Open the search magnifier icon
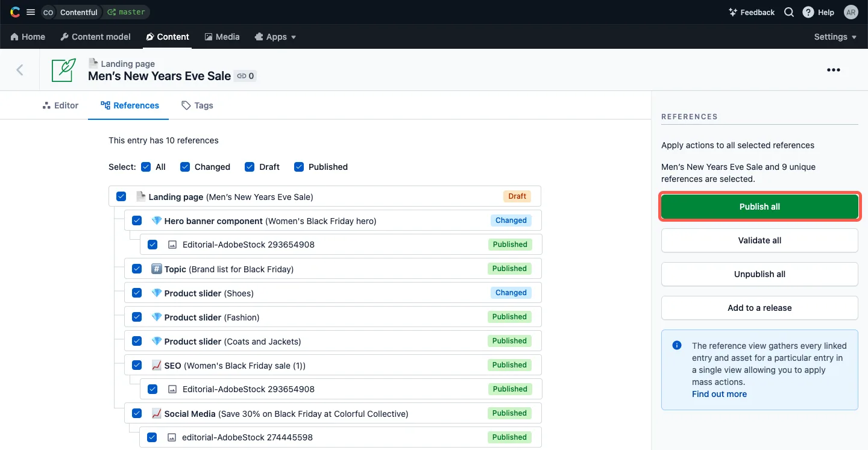The image size is (868, 450). [788, 12]
